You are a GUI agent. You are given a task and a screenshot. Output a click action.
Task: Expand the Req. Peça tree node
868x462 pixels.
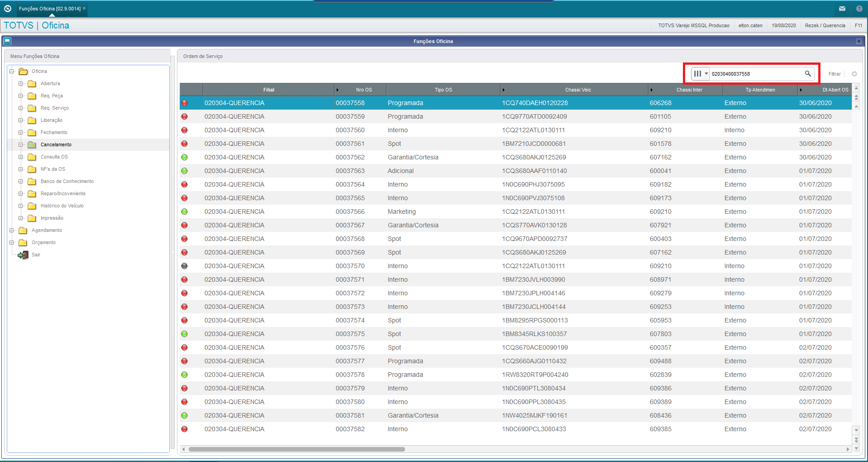click(21, 96)
